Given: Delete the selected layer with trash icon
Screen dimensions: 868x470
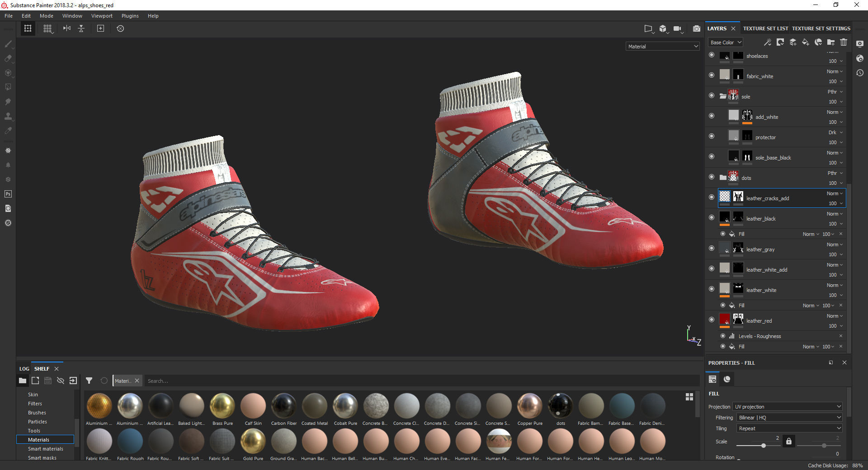Looking at the screenshot, I should [x=844, y=42].
